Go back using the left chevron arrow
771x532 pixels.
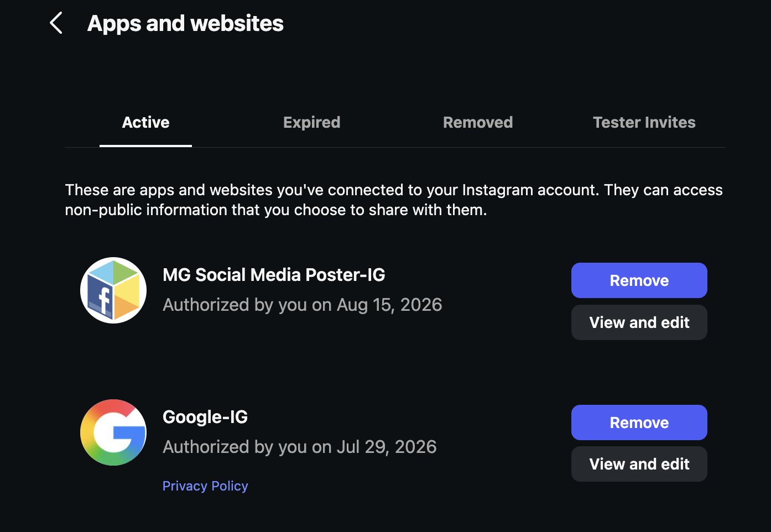(x=56, y=23)
